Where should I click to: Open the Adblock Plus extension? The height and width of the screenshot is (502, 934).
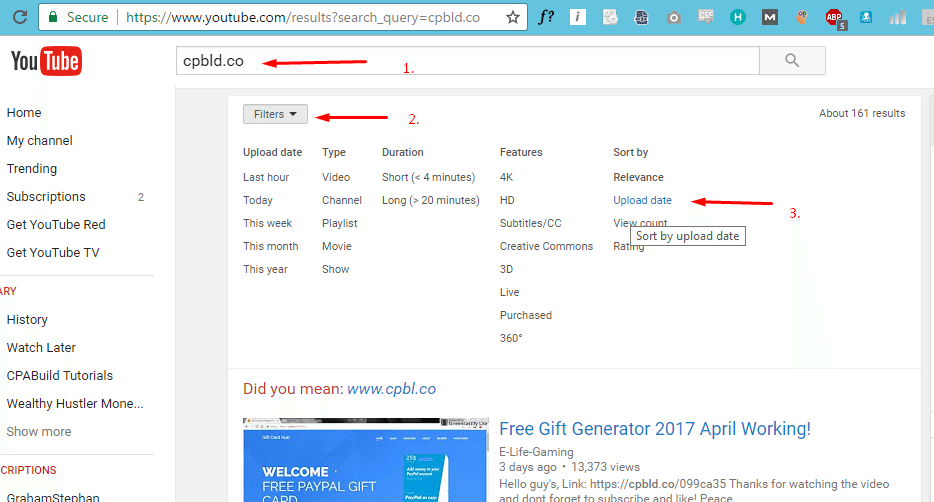tap(835, 18)
